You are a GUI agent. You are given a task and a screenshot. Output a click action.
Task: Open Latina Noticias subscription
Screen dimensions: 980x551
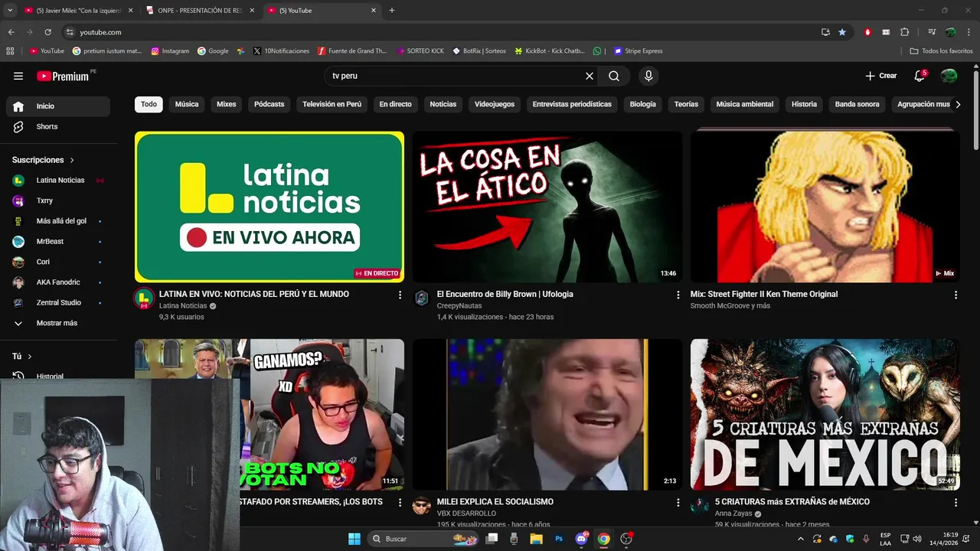pos(58,180)
